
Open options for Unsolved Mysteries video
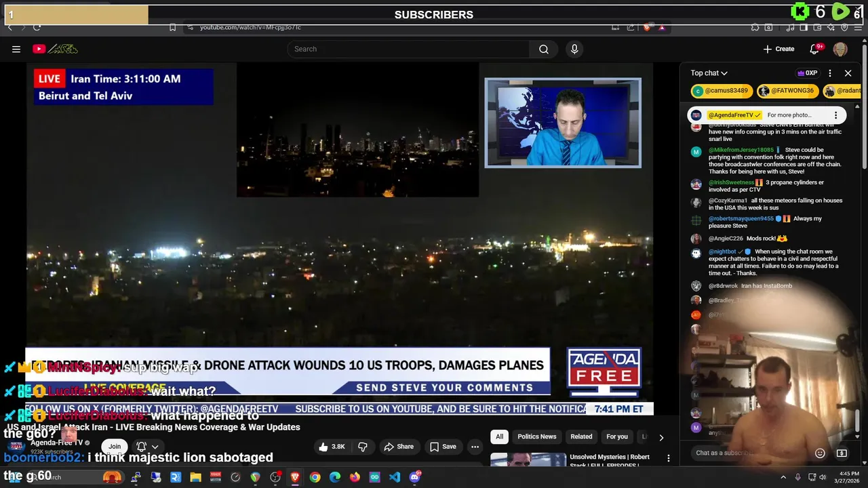click(668, 458)
